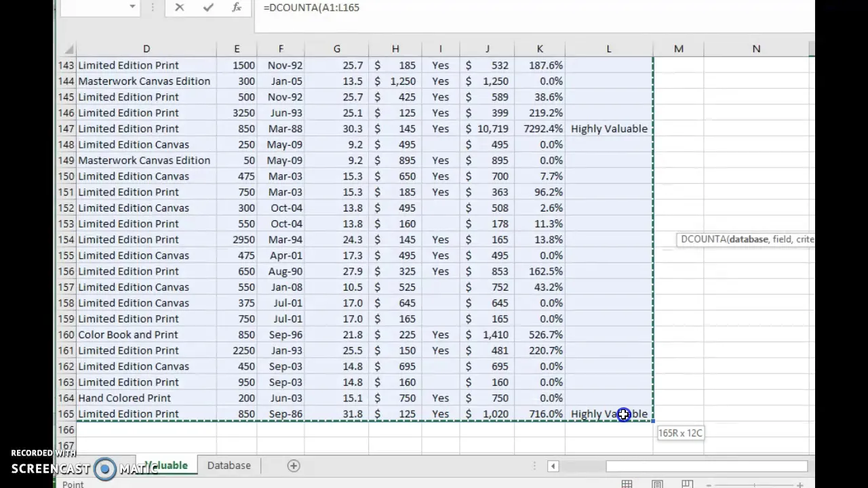Select row 165 header
The image size is (868, 488).
point(66,414)
